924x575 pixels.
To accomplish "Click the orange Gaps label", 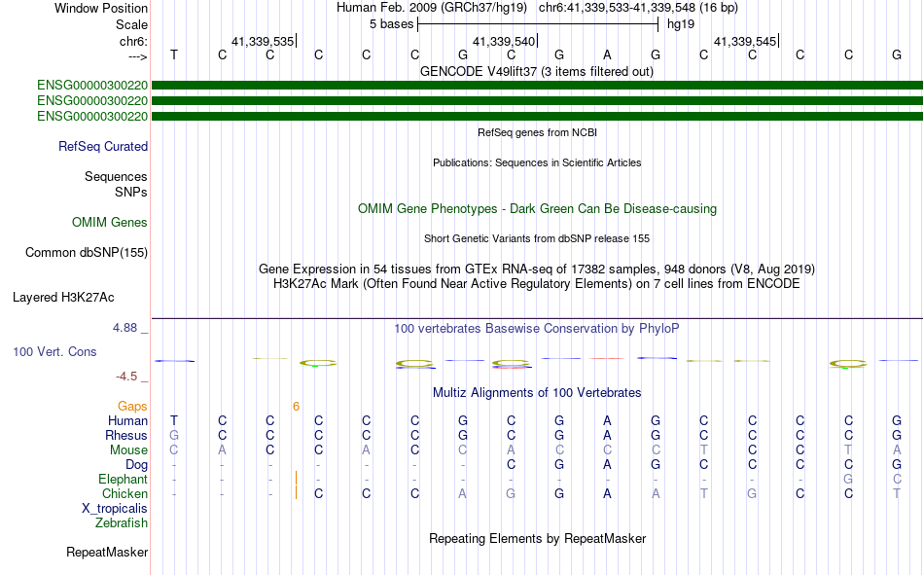I will (x=132, y=407).
